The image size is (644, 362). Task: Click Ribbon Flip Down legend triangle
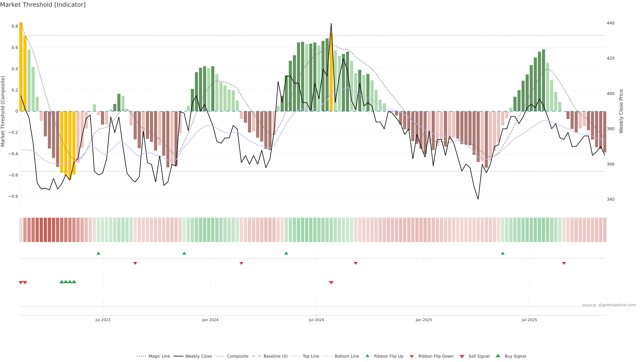point(412,356)
